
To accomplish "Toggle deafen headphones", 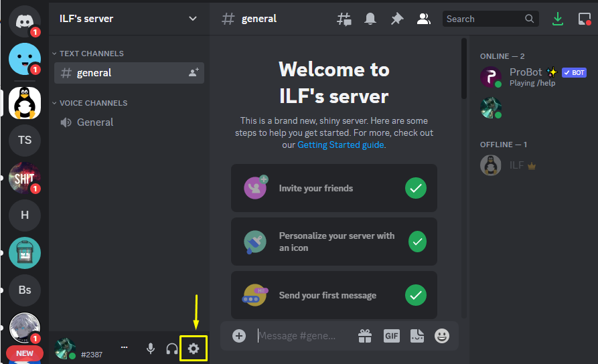I will pyautogui.click(x=172, y=349).
